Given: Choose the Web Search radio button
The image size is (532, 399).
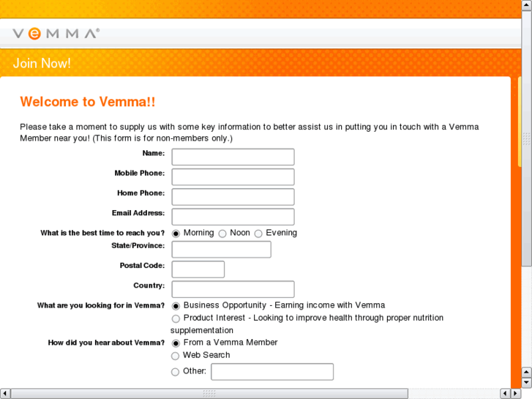Looking at the screenshot, I should point(175,356).
